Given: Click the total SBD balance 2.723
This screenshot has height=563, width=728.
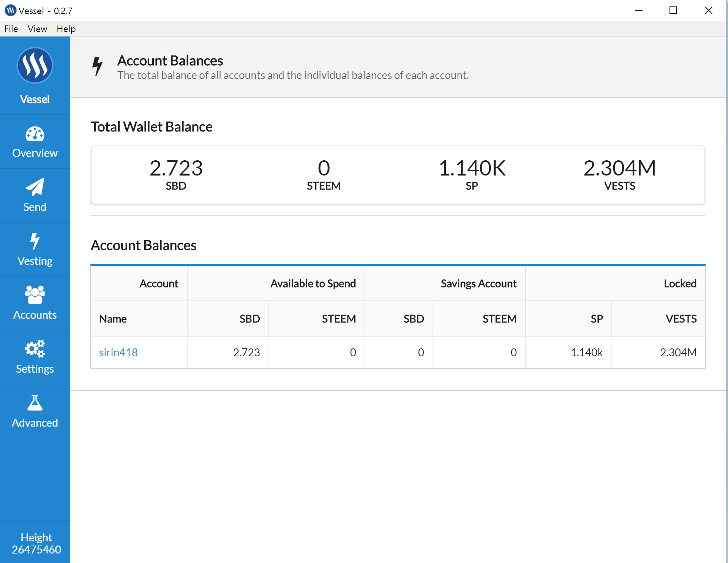Looking at the screenshot, I should pyautogui.click(x=176, y=168).
